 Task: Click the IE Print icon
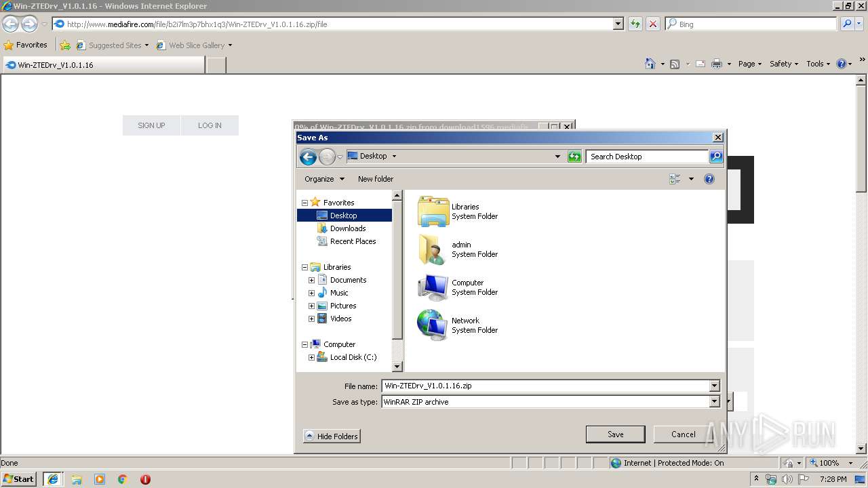coord(716,64)
